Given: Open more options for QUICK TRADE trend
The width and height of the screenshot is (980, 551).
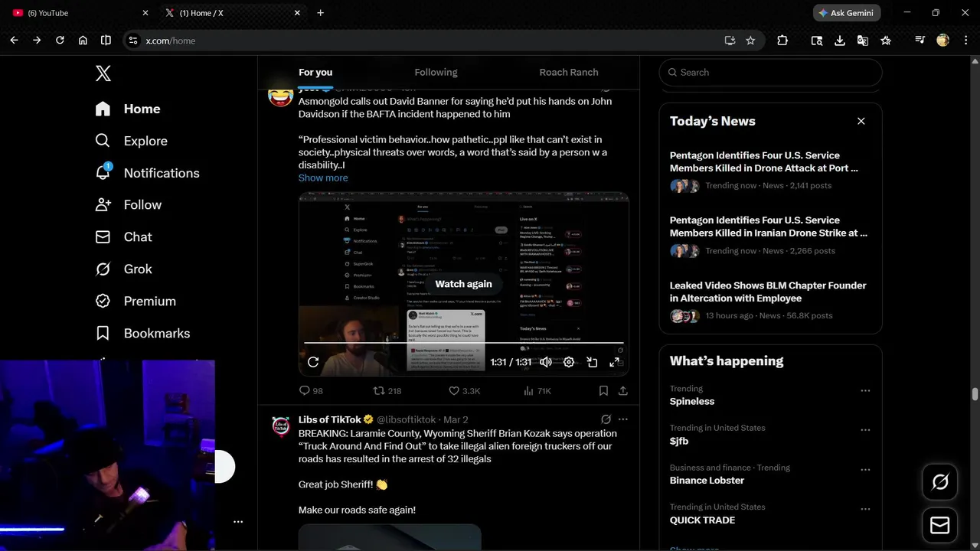Looking at the screenshot, I should click(x=865, y=509).
